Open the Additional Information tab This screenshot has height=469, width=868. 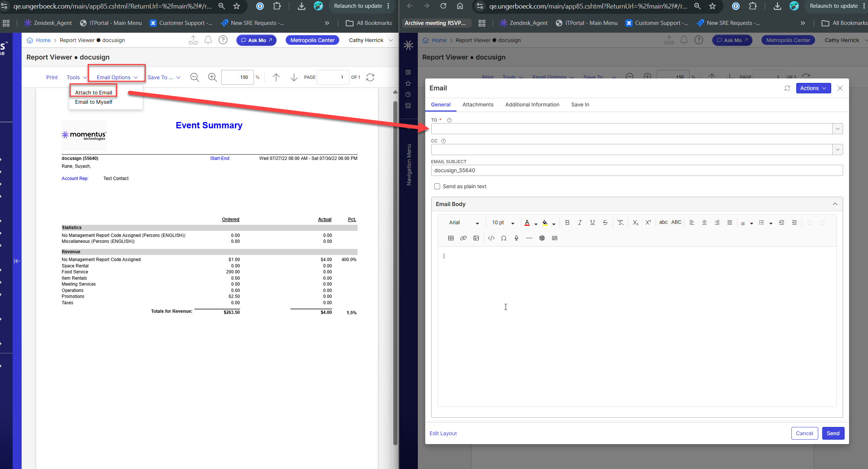click(532, 105)
